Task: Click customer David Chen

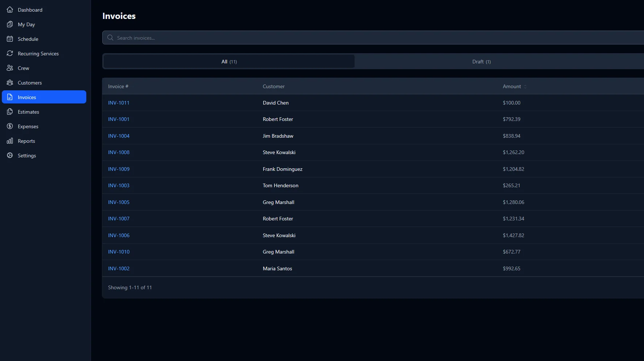Action: pyautogui.click(x=276, y=103)
